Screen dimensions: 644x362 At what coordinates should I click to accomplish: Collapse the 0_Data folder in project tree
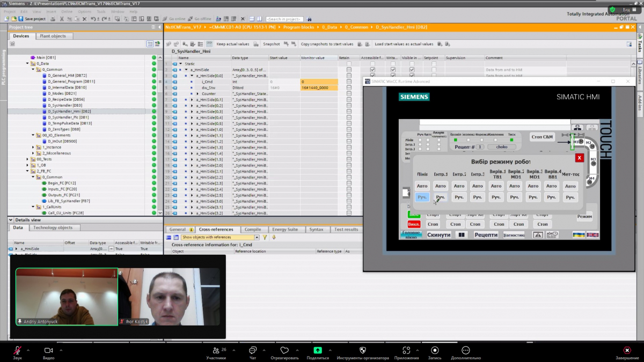(x=28, y=63)
